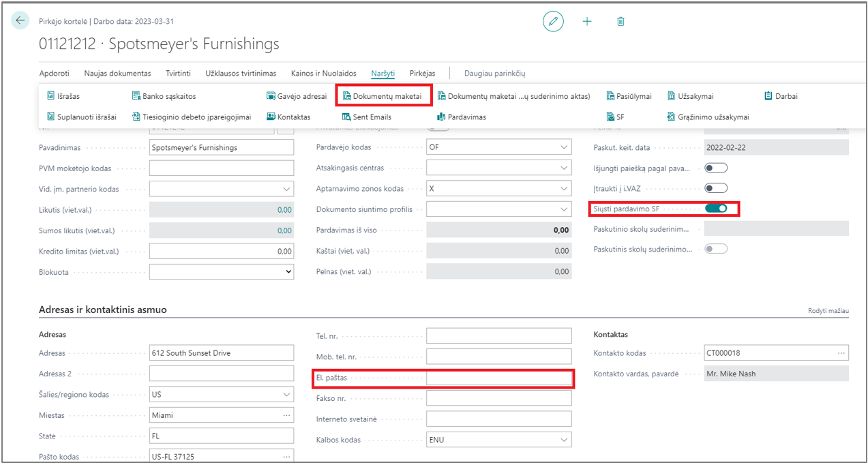This screenshot has height=465, width=868.
Task: Click the trash delete icon
Action: pos(620,21)
